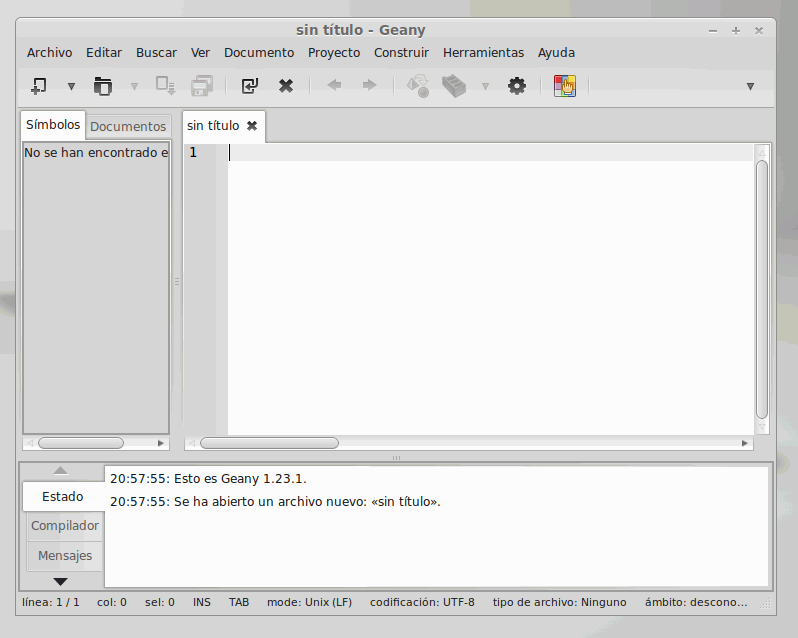The height and width of the screenshot is (638, 798).
Task: Close current file using toolbar X icon
Action: click(286, 86)
